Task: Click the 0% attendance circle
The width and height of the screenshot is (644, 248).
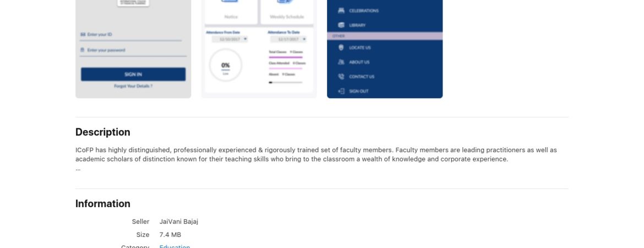Action: pyautogui.click(x=226, y=66)
